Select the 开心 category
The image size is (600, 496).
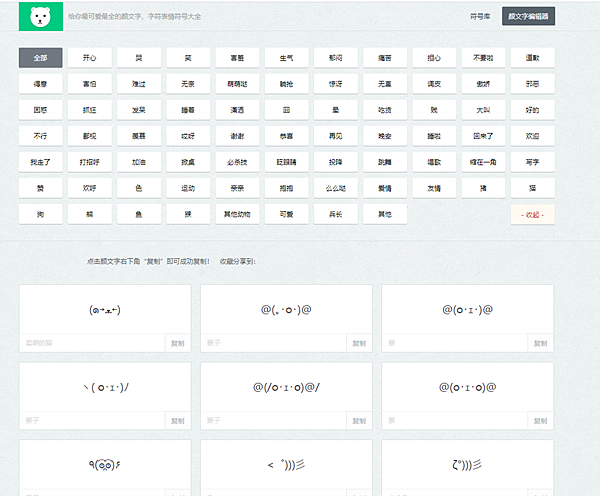click(90, 58)
